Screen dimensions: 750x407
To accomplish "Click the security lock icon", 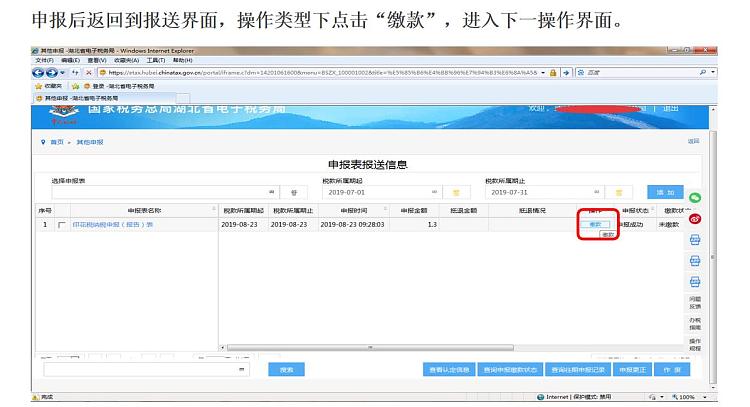I will 553,73.
